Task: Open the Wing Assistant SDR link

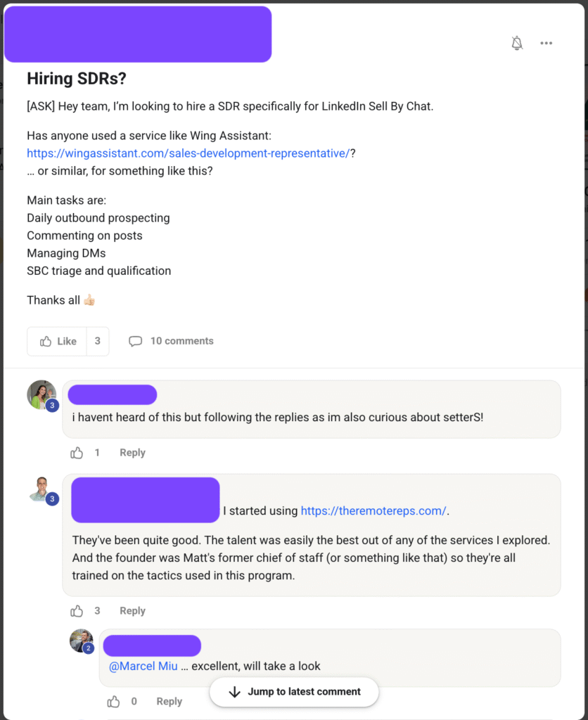Action: 188,153
